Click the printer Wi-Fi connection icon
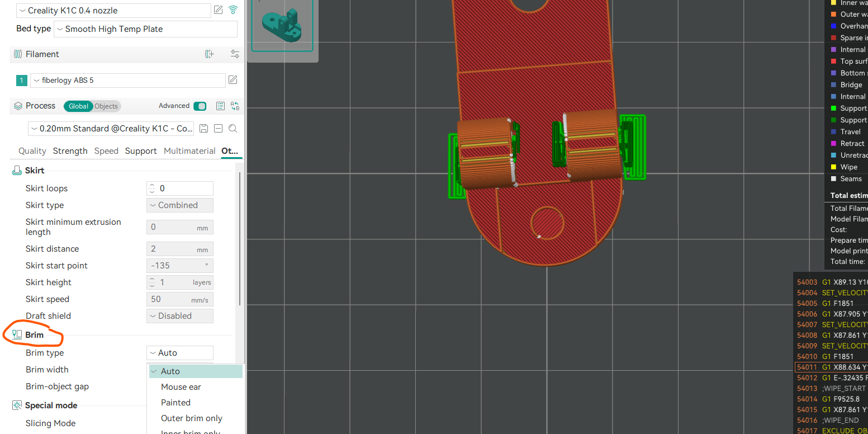Screen dimensions: 868x434 tap(233, 10)
